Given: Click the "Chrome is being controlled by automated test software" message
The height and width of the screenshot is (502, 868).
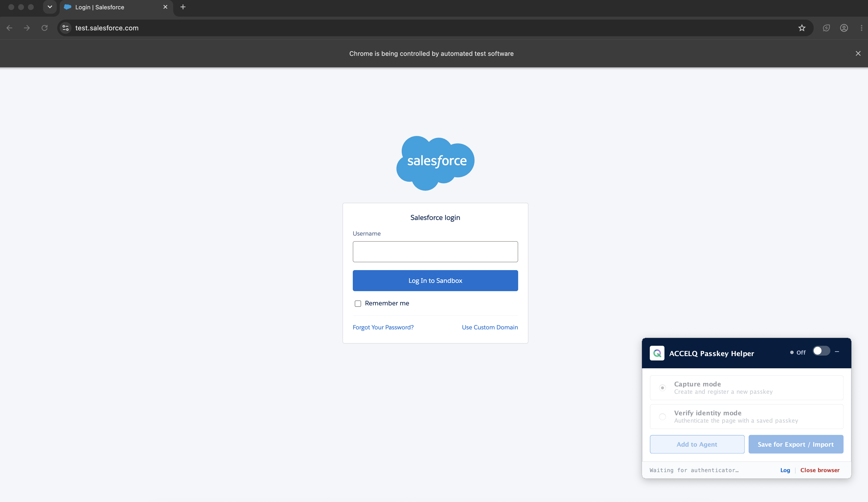Looking at the screenshot, I should [x=431, y=53].
